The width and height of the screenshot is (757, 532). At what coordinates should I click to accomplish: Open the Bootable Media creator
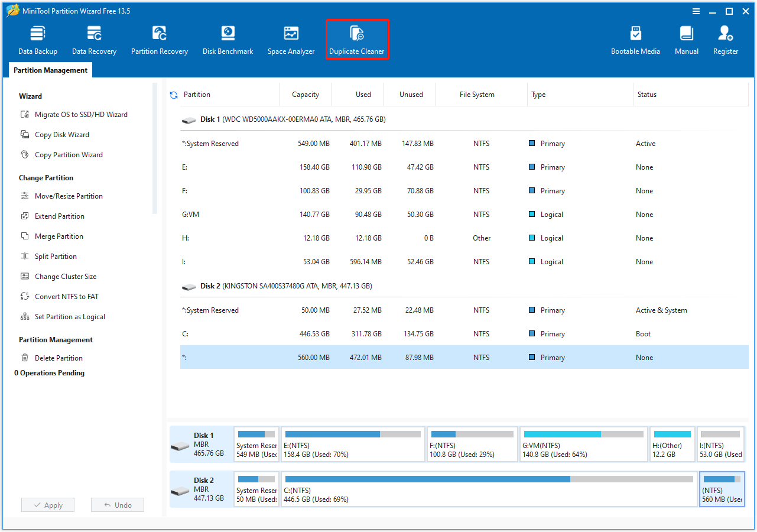[635, 38]
